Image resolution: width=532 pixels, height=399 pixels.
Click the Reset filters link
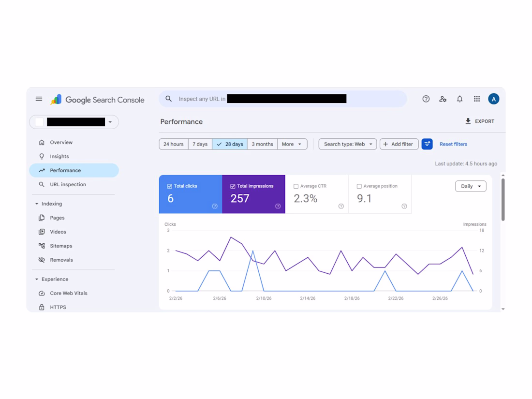[453, 144]
